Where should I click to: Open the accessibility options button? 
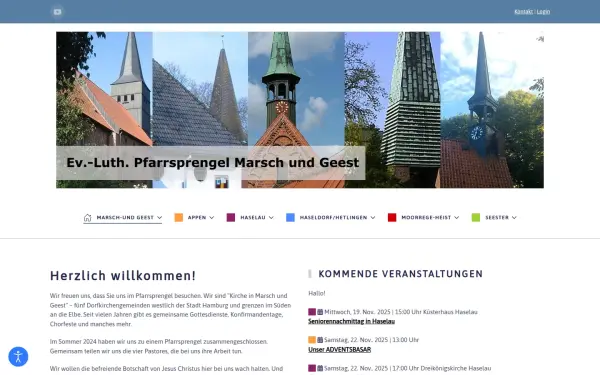coord(18,357)
